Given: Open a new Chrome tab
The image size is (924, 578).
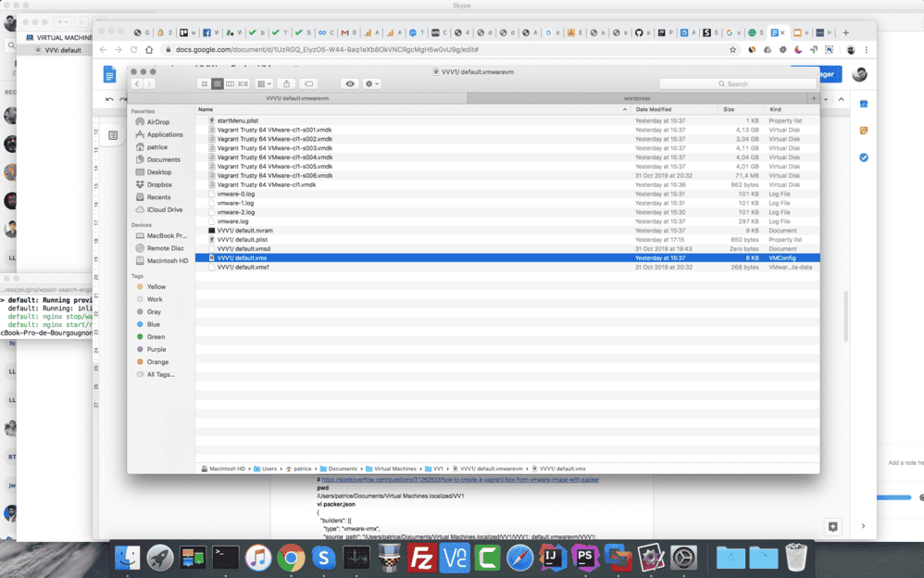Looking at the screenshot, I should click(x=845, y=33).
